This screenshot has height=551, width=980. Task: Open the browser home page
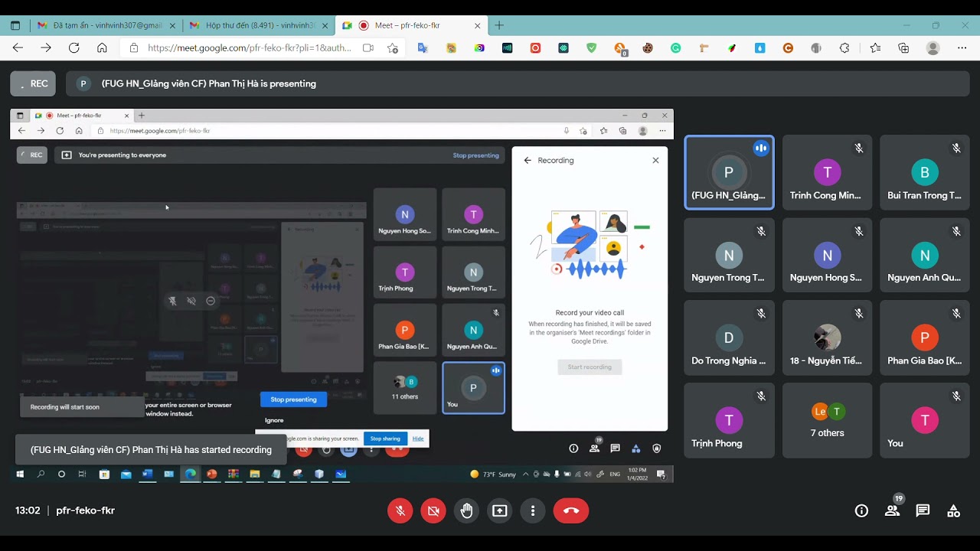click(102, 47)
